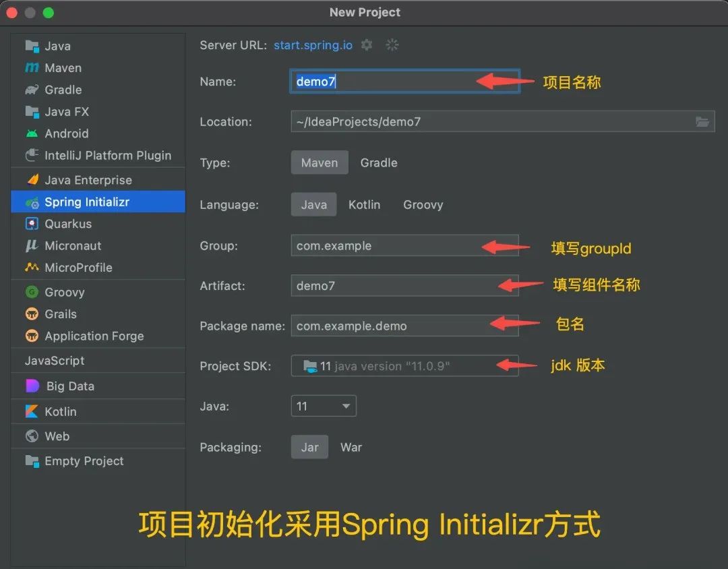Select Grails in sidebar list
The width and height of the screenshot is (728, 569).
[x=98, y=314]
